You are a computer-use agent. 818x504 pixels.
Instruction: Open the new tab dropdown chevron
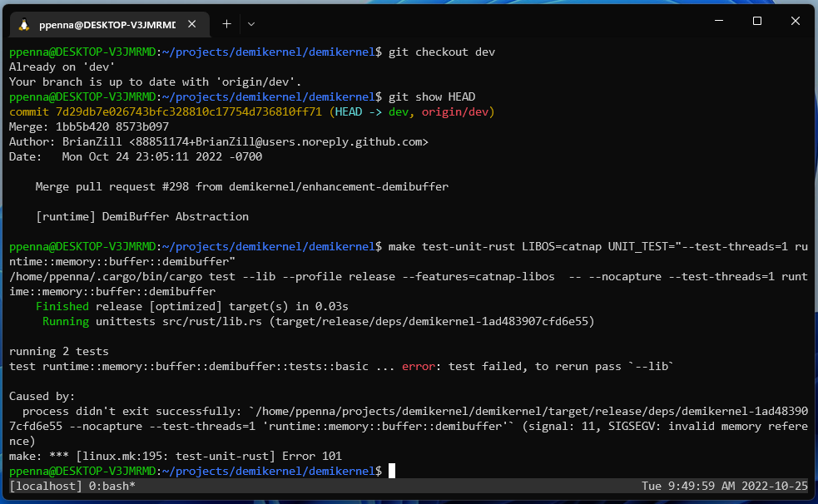250,23
